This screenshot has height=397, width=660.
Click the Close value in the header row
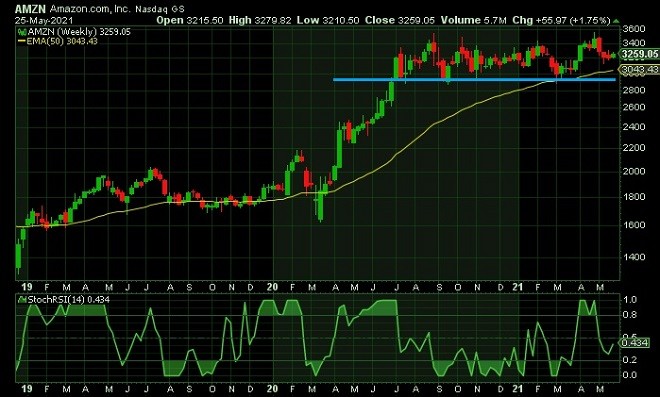pyautogui.click(x=416, y=20)
